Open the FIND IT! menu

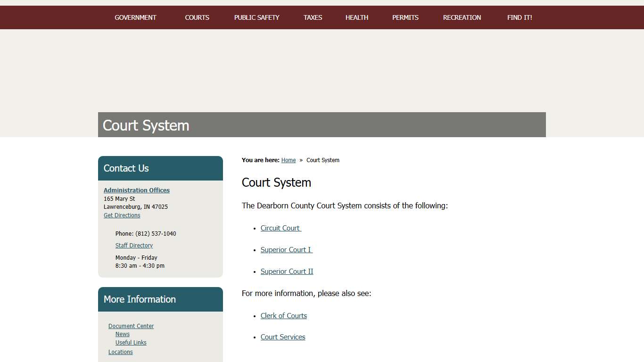tap(520, 17)
